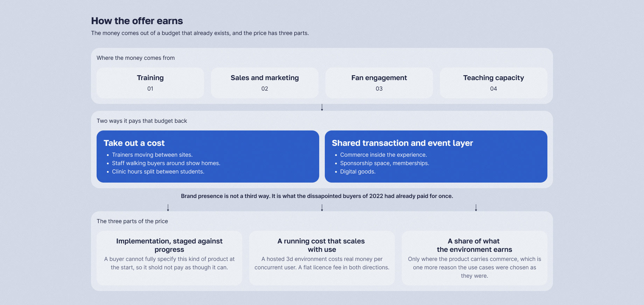Click 'Implementation, staged against progress' card

pyautogui.click(x=169, y=258)
